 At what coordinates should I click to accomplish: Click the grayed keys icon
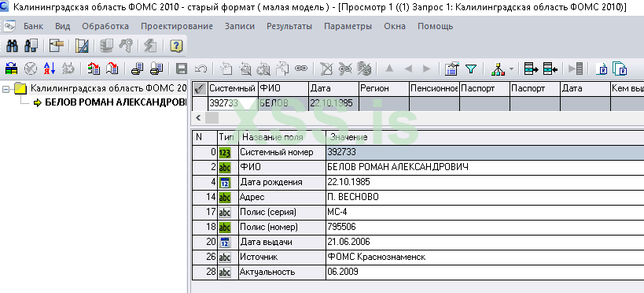tap(125, 46)
